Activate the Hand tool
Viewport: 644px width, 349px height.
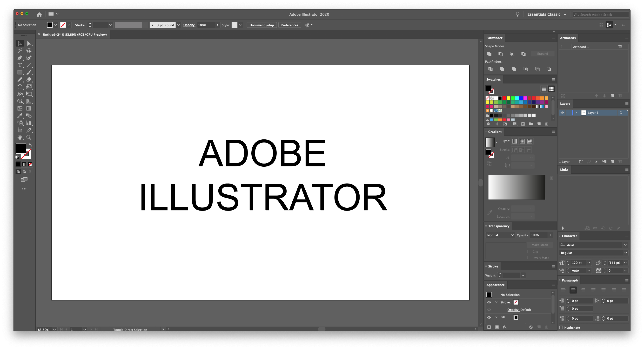click(20, 137)
